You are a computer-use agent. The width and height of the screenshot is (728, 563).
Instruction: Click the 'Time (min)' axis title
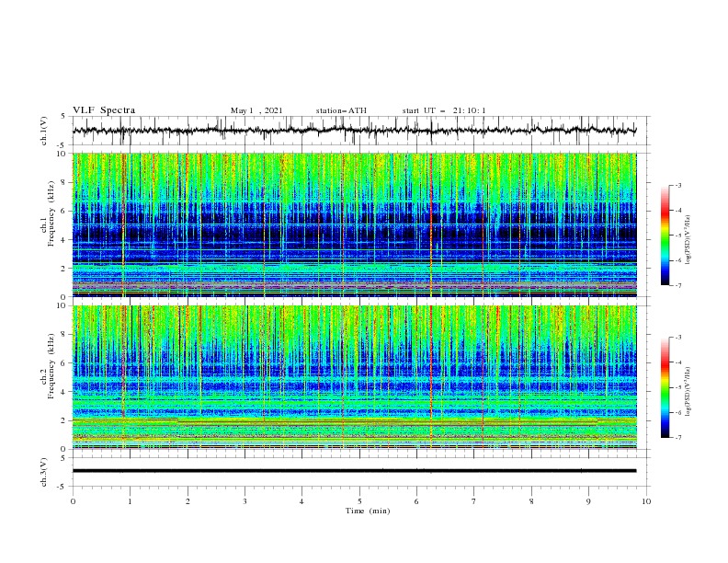click(368, 511)
